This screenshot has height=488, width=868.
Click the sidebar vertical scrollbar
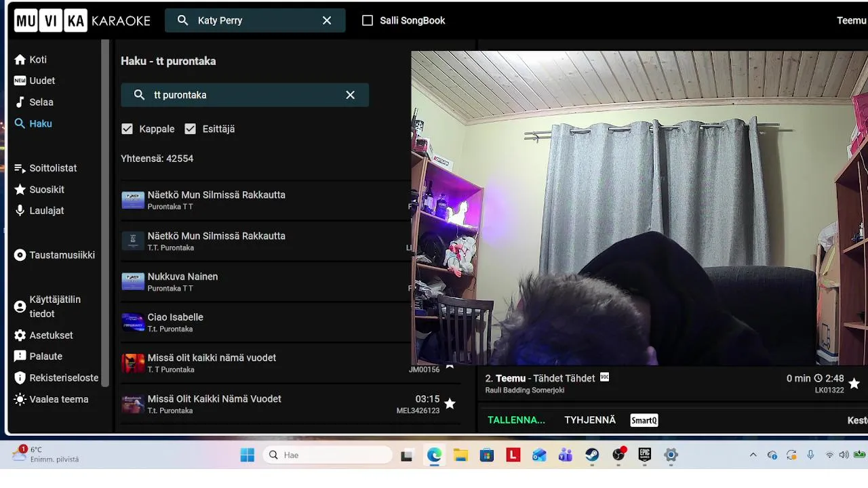point(105,213)
